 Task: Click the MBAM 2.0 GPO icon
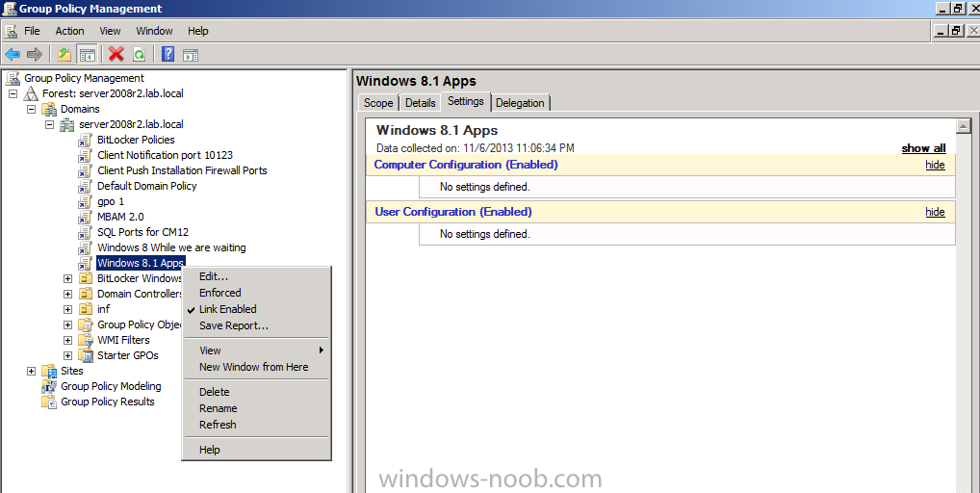click(x=86, y=217)
